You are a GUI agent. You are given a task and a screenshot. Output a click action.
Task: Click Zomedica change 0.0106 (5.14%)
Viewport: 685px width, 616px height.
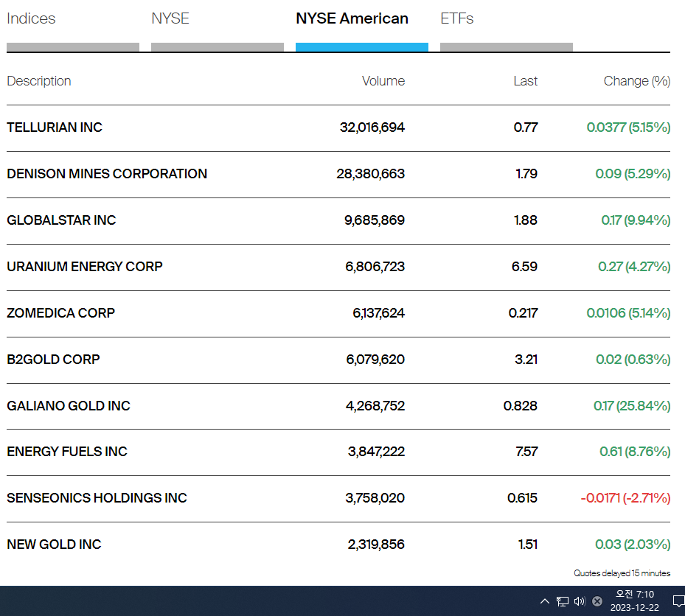[x=628, y=312]
